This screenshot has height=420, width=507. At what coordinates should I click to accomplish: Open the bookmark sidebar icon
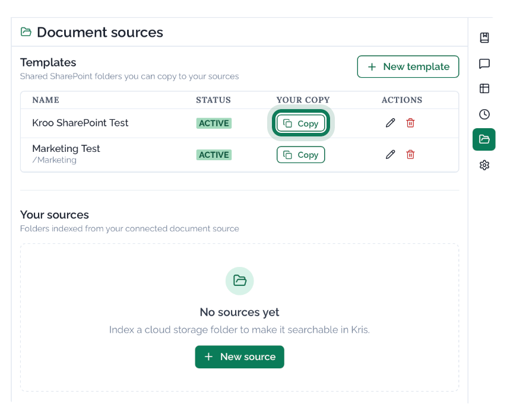point(484,37)
